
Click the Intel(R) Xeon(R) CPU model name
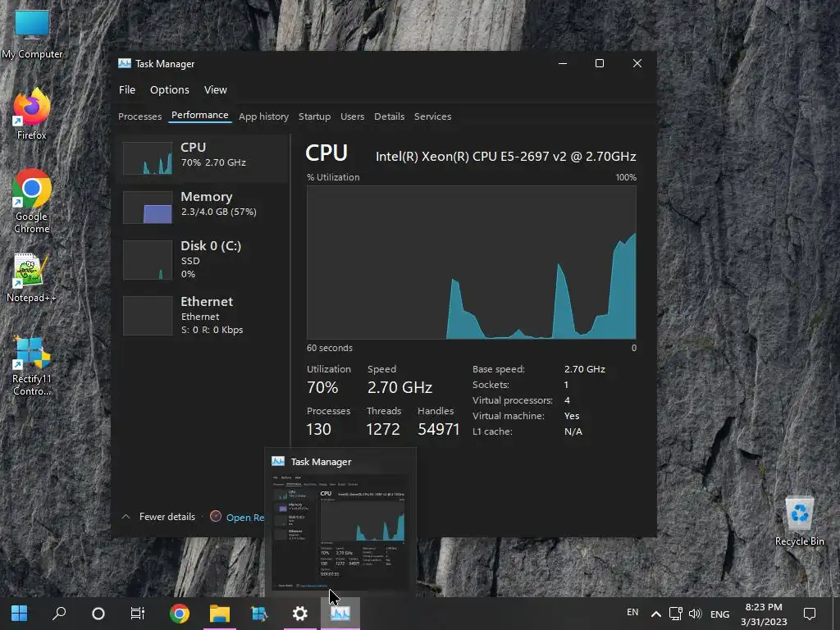[505, 157]
